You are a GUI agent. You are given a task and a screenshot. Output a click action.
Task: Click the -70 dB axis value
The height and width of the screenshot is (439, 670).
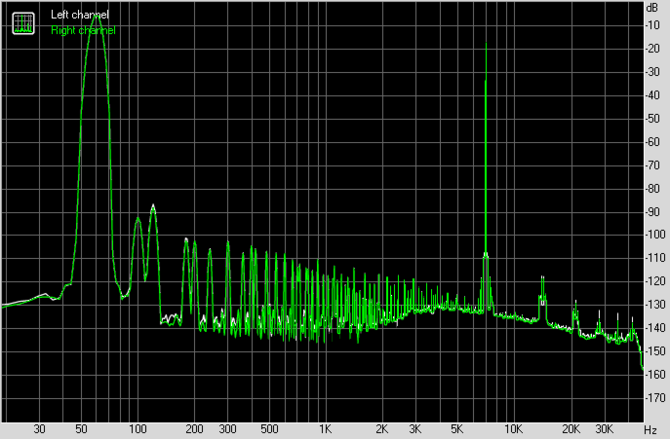pos(654,165)
